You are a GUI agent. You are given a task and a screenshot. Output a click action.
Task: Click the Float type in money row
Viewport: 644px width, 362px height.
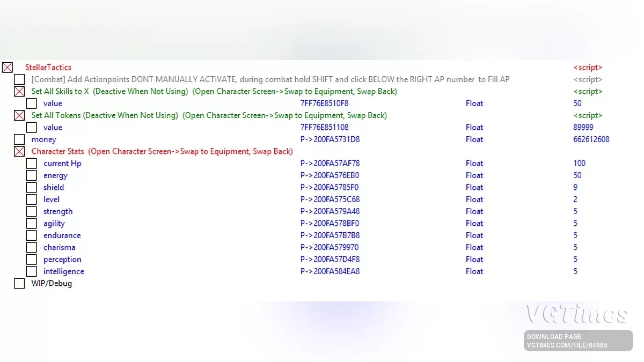point(474,139)
